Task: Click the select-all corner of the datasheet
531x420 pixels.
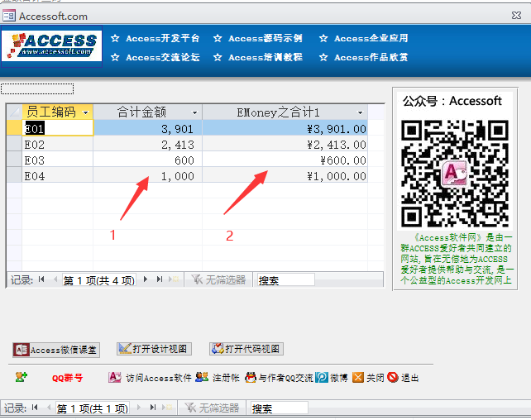Action: click(x=14, y=112)
